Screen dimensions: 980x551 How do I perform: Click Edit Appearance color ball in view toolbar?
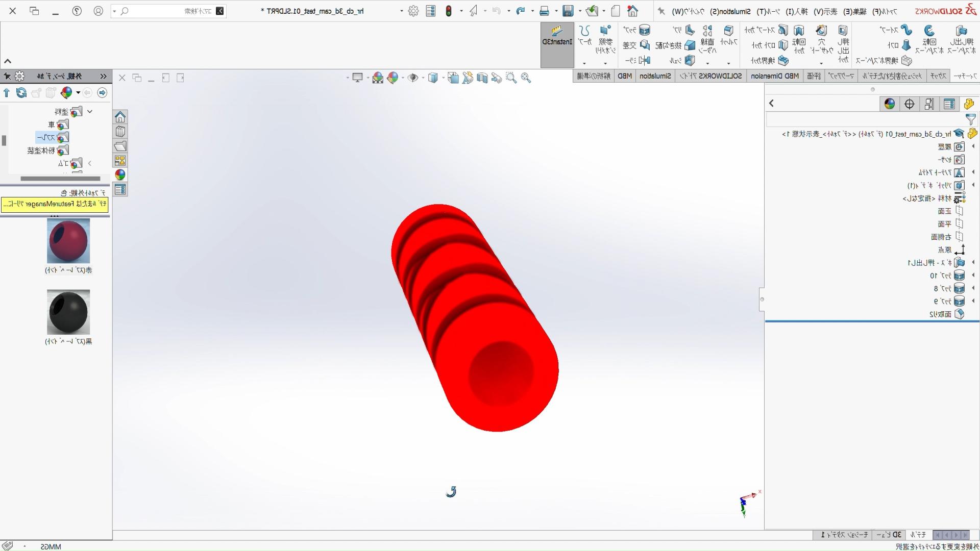393,78
